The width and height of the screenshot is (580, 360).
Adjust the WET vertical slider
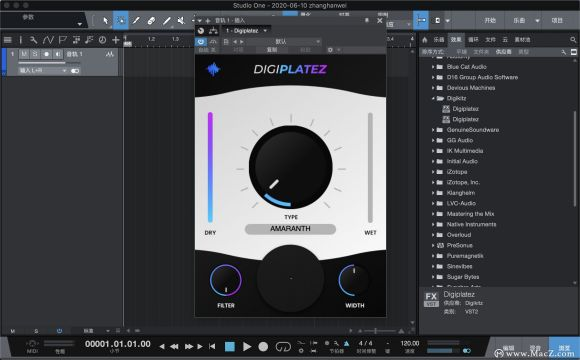tap(370, 167)
